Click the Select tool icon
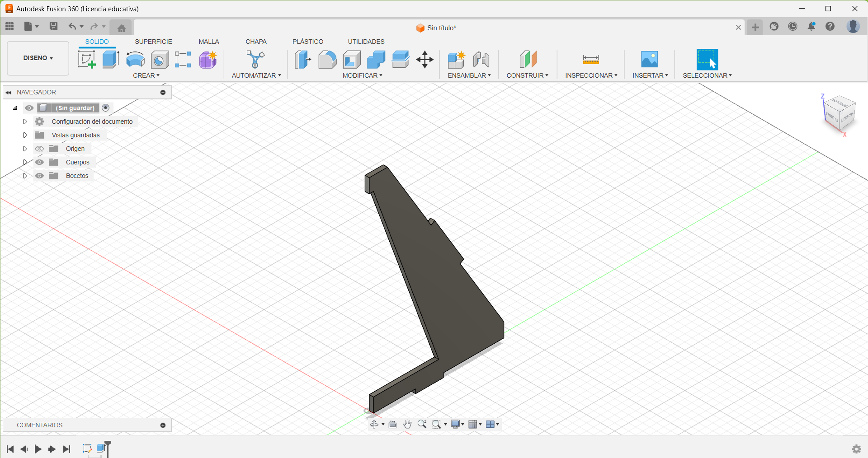 (707, 59)
